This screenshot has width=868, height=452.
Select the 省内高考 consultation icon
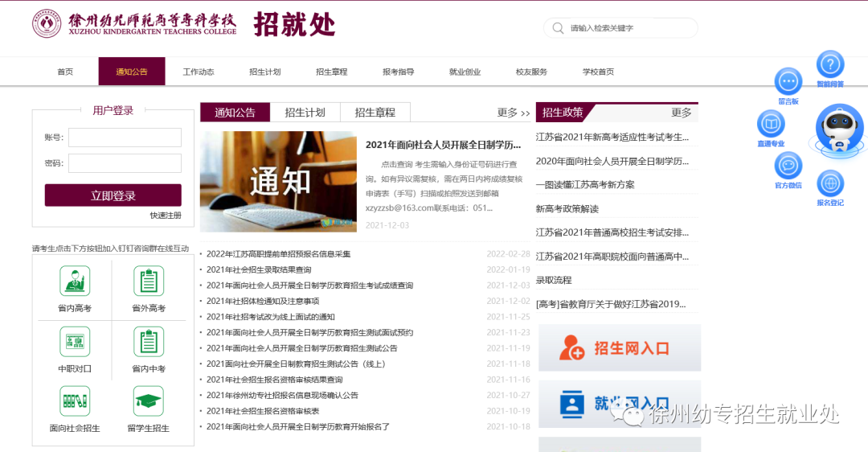pos(75,281)
